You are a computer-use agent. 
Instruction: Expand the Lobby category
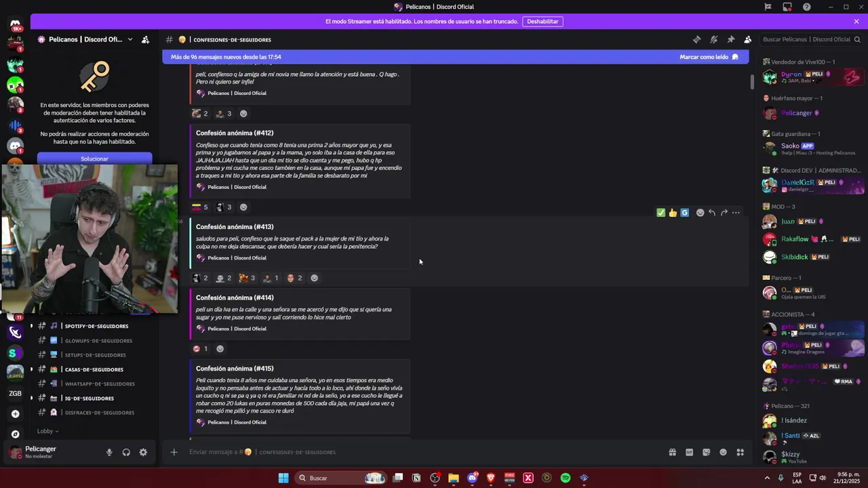tap(47, 431)
